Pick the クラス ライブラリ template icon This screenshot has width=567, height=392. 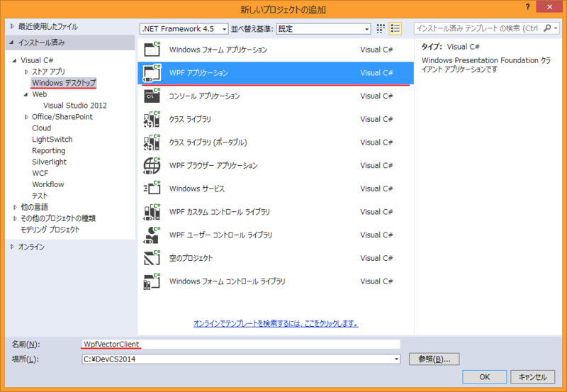point(152,119)
